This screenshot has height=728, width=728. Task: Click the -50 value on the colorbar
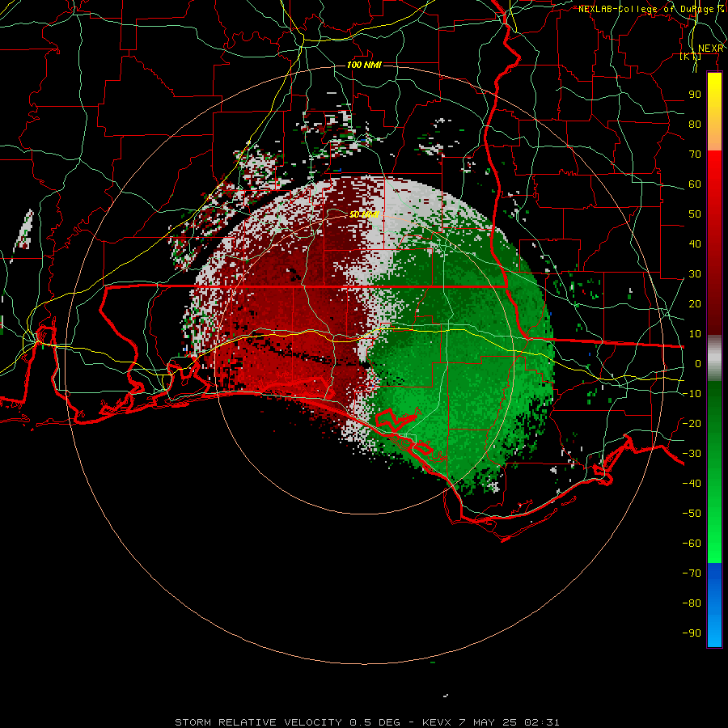pyautogui.click(x=692, y=513)
